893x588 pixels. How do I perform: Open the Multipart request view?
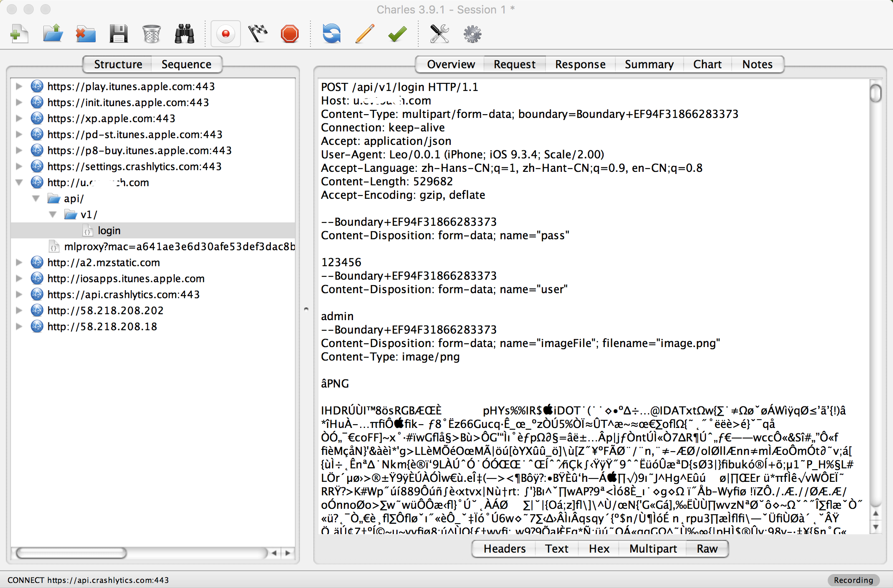pyautogui.click(x=653, y=549)
